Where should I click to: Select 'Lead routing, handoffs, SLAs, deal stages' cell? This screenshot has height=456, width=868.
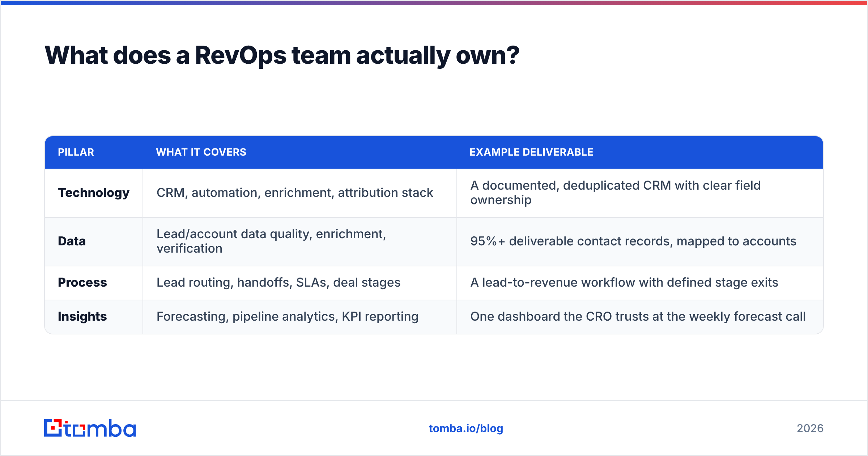pos(300,283)
